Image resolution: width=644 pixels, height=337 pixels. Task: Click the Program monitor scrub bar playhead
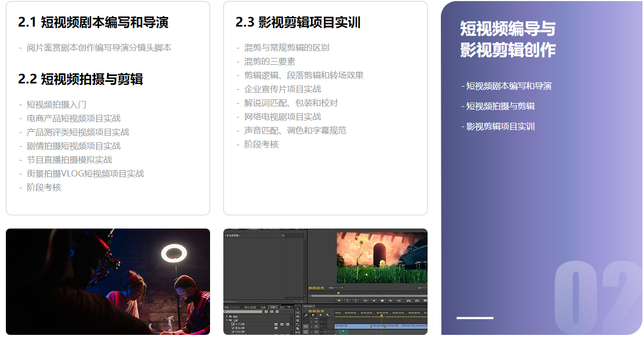(x=338, y=293)
